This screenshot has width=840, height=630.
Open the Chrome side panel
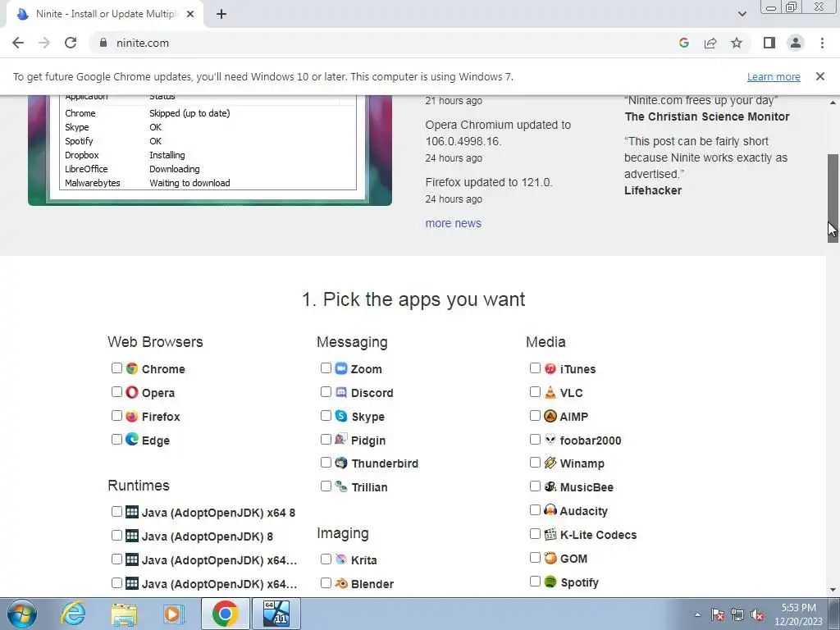[x=769, y=43]
